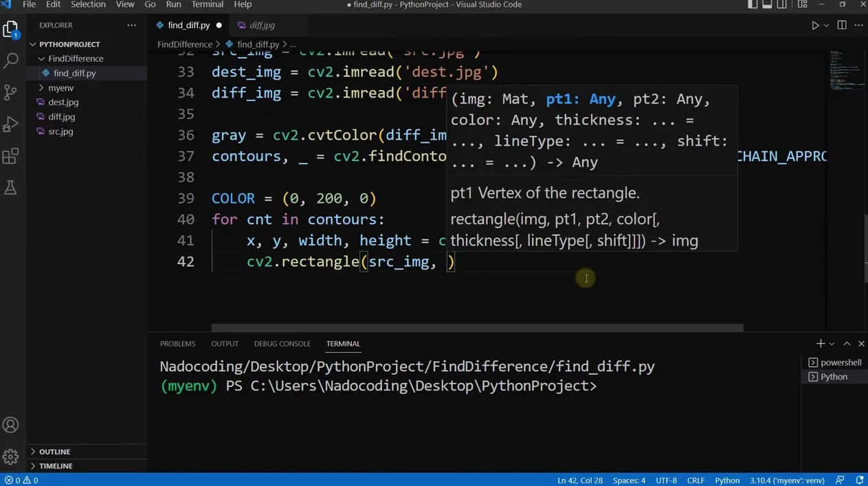The height and width of the screenshot is (486, 868).
Task: Open diff.jpg in the explorer tree
Action: [x=87, y=117]
